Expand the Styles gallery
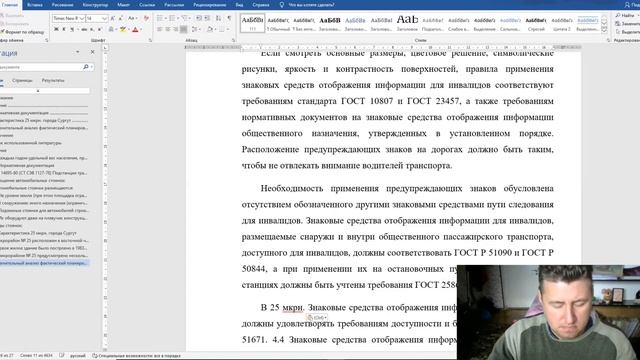The height and width of the screenshot is (360, 640). click(604, 31)
